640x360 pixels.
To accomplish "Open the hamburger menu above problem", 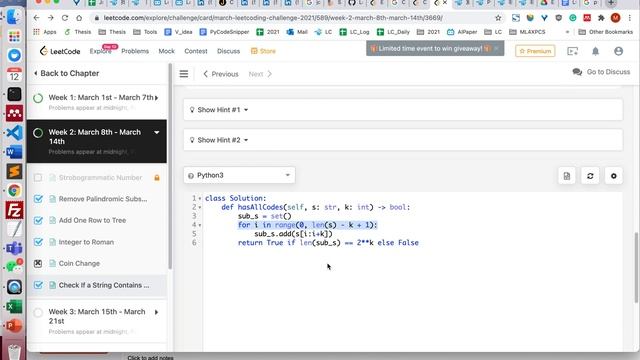I will tap(184, 74).
